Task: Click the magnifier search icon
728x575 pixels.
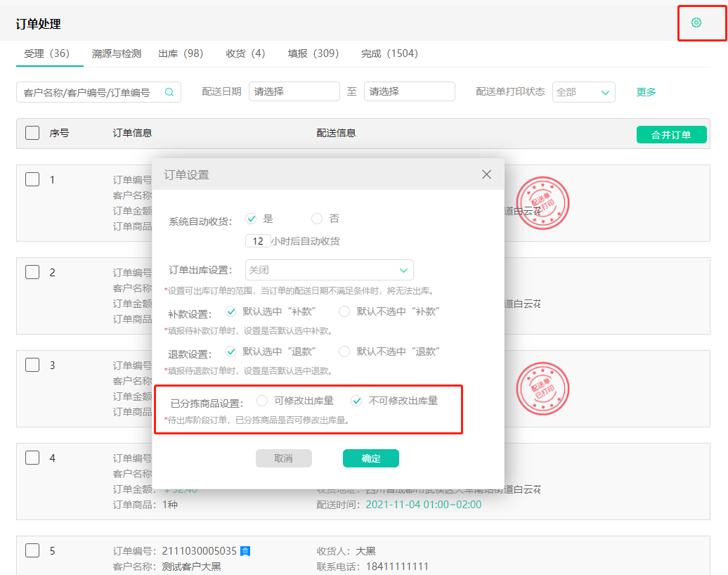Action: click(168, 92)
